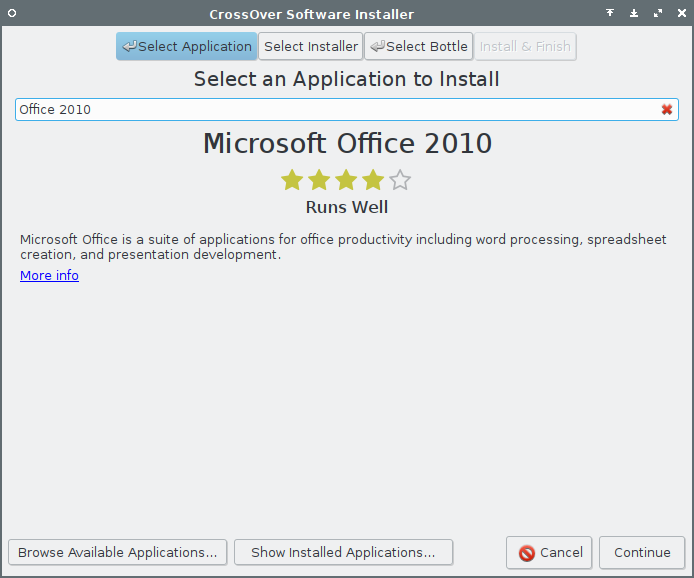Click the Install & Finish tab
694x578 pixels.
[525, 46]
